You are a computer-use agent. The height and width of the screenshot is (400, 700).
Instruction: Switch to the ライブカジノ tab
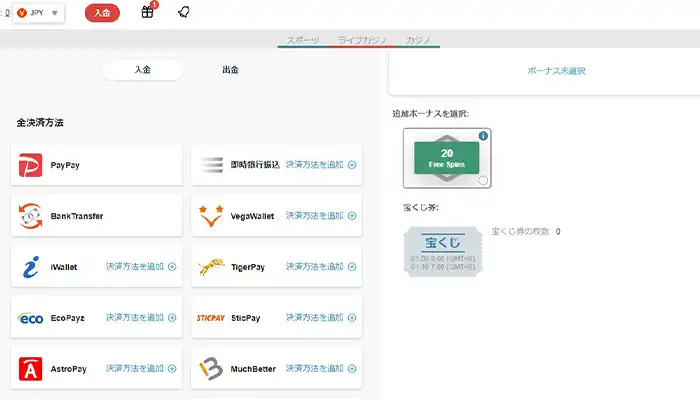pyautogui.click(x=362, y=40)
